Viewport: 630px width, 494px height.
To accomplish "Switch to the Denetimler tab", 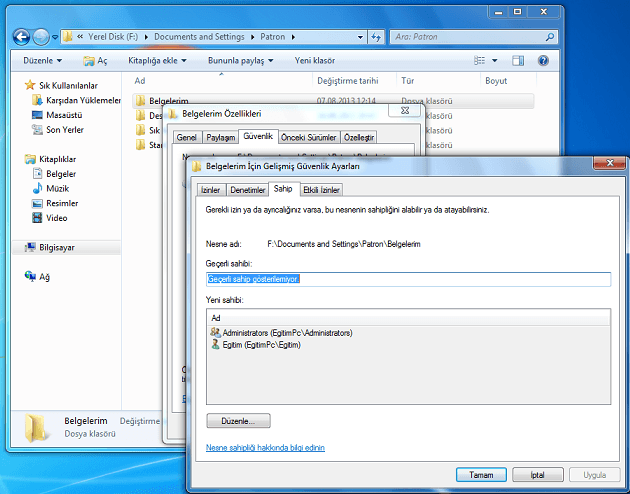I will coord(247,189).
